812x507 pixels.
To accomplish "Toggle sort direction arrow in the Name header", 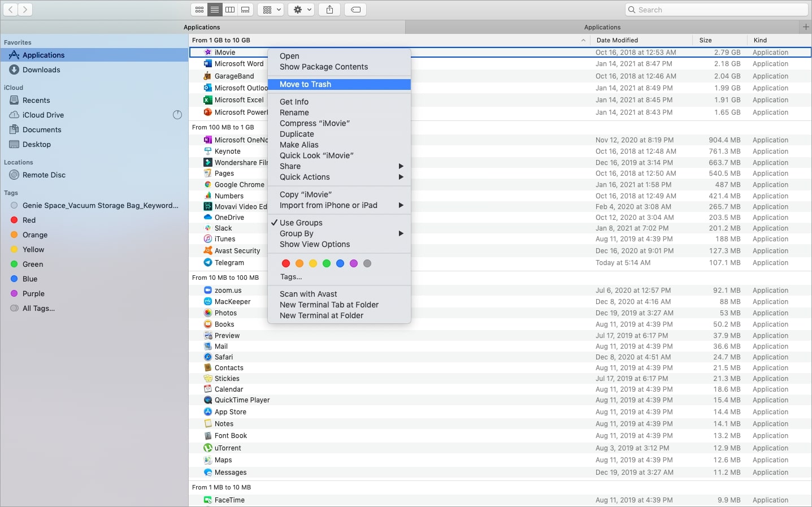I will (x=583, y=40).
